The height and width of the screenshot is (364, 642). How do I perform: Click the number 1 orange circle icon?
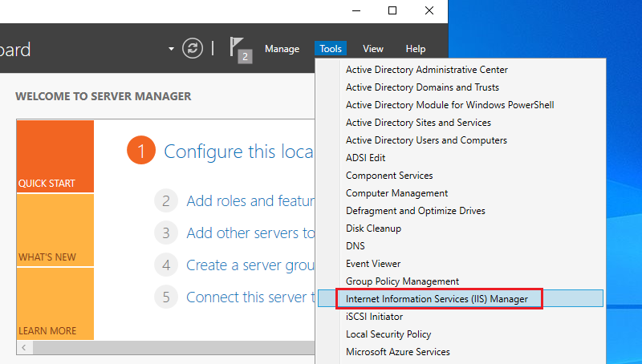point(140,151)
